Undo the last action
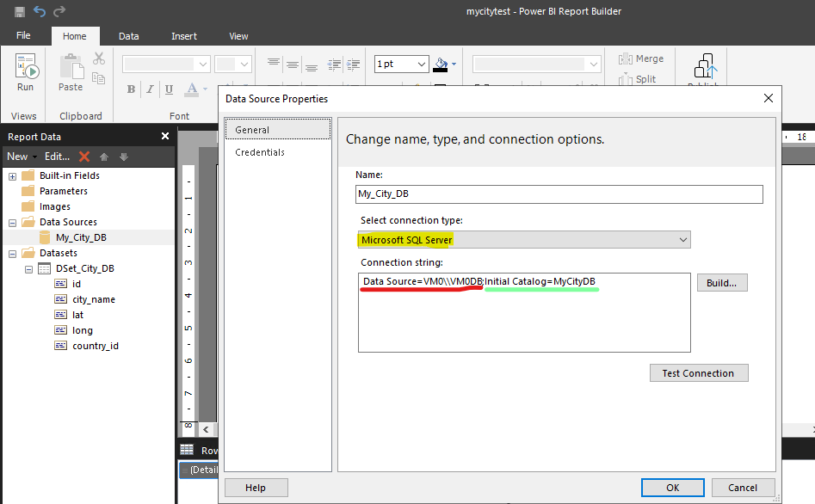Image resolution: width=815 pixels, height=504 pixels. pos(40,11)
